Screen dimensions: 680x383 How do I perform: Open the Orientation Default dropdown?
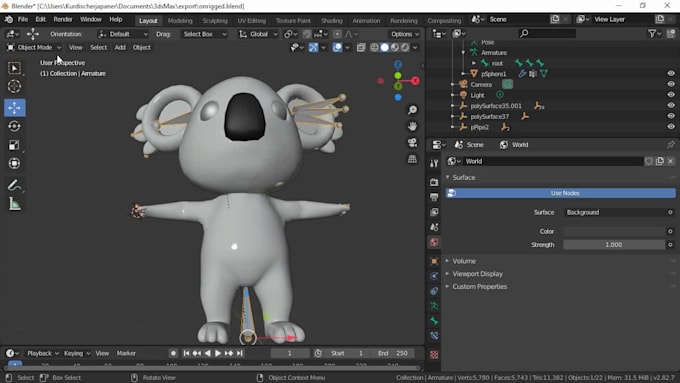pos(123,34)
